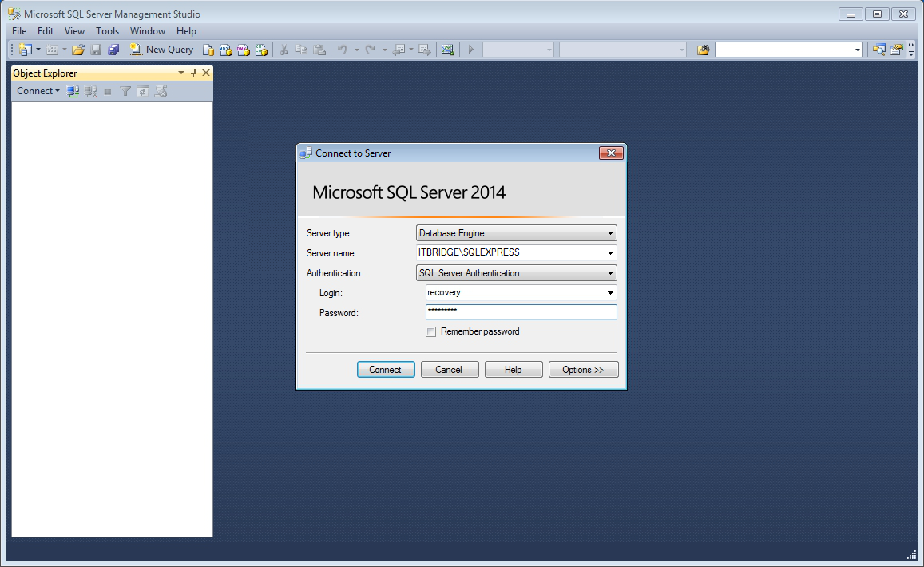This screenshot has height=567, width=924.
Task: Click the Analysis Services DMX Query icon
Action: coord(244,50)
